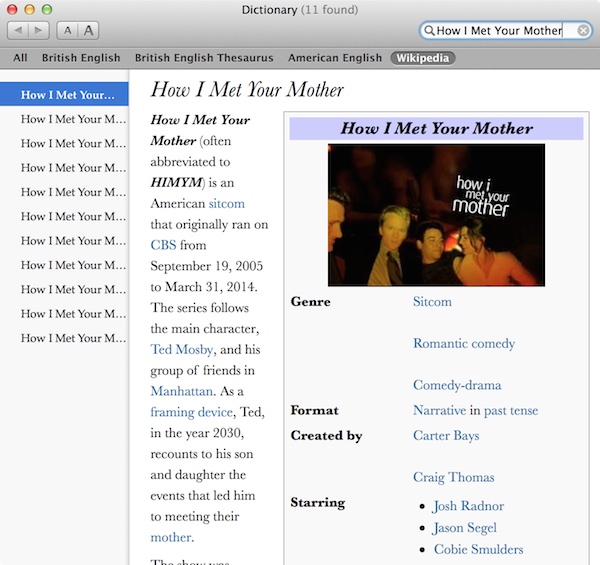Open the Sitcom genre link in the infobox
This screenshot has height=565, width=600.
(x=432, y=302)
